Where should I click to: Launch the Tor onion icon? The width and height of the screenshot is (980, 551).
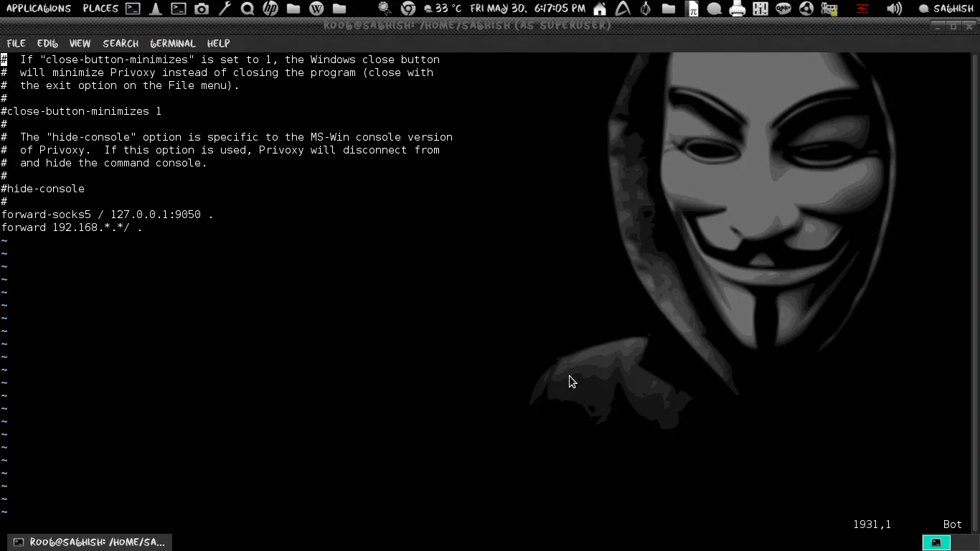(x=645, y=9)
